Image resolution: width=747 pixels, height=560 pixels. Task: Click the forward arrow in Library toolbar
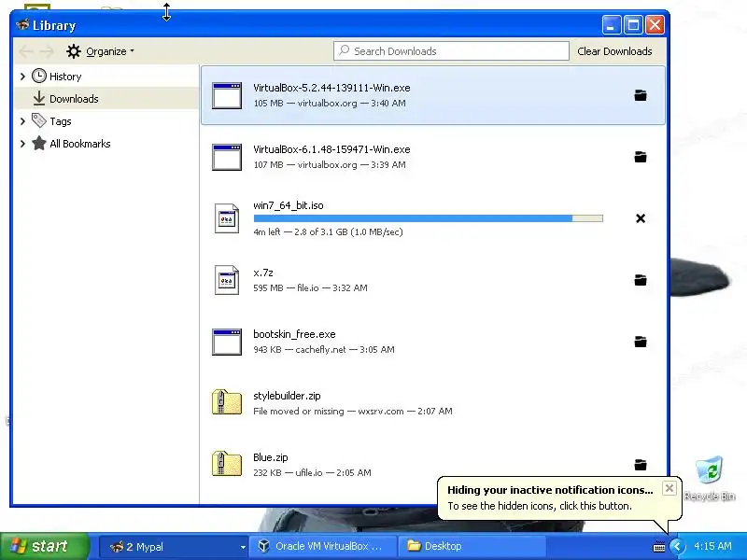click(47, 51)
